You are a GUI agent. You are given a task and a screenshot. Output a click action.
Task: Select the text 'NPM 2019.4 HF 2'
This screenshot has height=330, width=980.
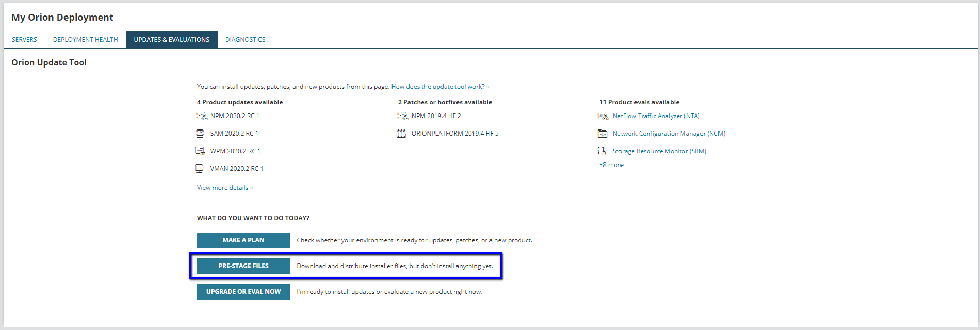(436, 116)
